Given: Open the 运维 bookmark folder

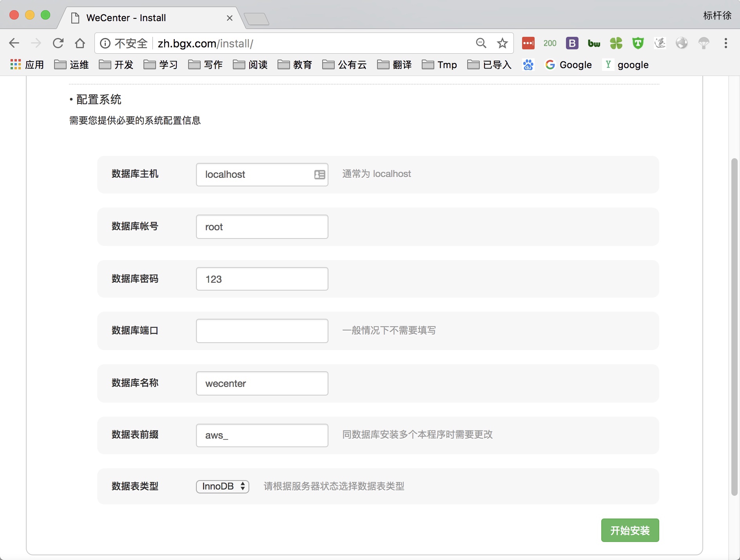Looking at the screenshot, I should pyautogui.click(x=71, y=65).
